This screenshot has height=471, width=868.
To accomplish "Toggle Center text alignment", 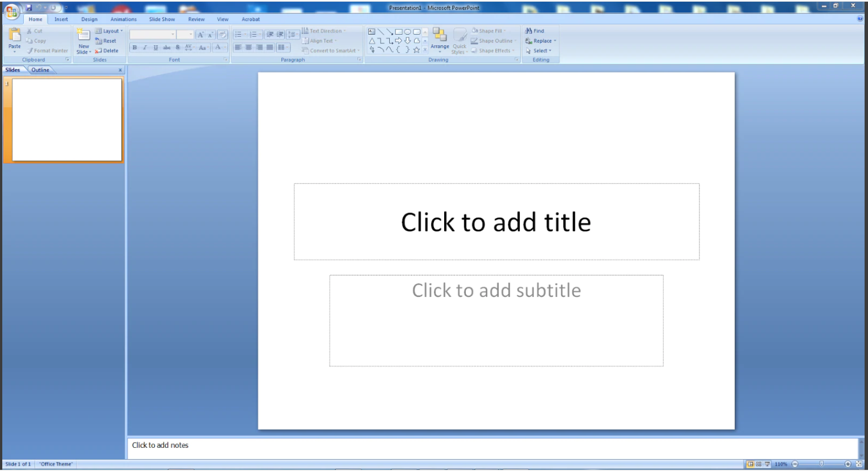I will [x=248, y=48].
